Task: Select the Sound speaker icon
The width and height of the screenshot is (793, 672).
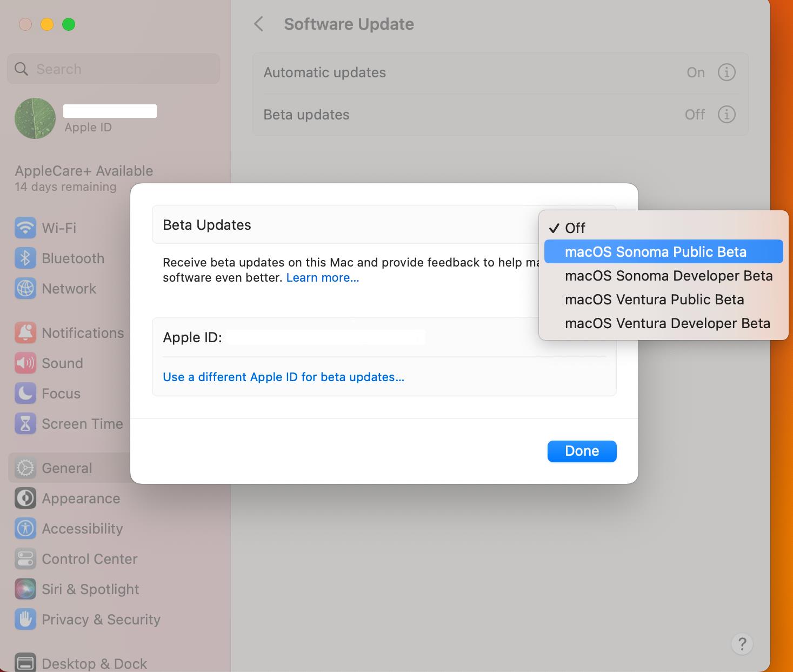Action: click(x=25, y=363)
